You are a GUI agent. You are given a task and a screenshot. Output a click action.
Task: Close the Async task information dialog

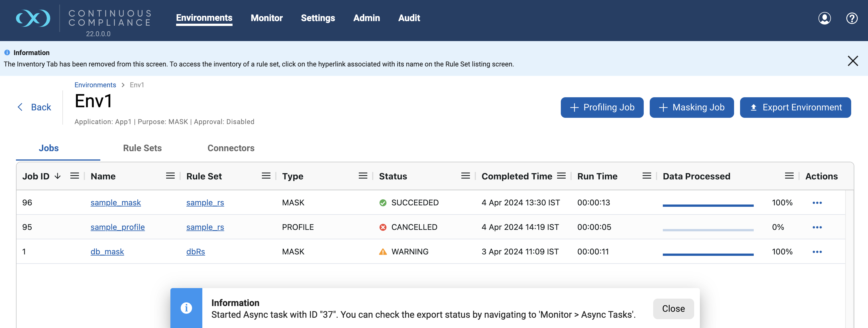(673, 308)
